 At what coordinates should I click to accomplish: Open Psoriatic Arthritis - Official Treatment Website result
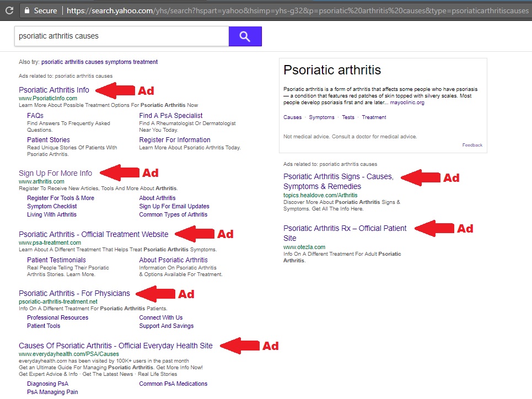coord(94,234)
